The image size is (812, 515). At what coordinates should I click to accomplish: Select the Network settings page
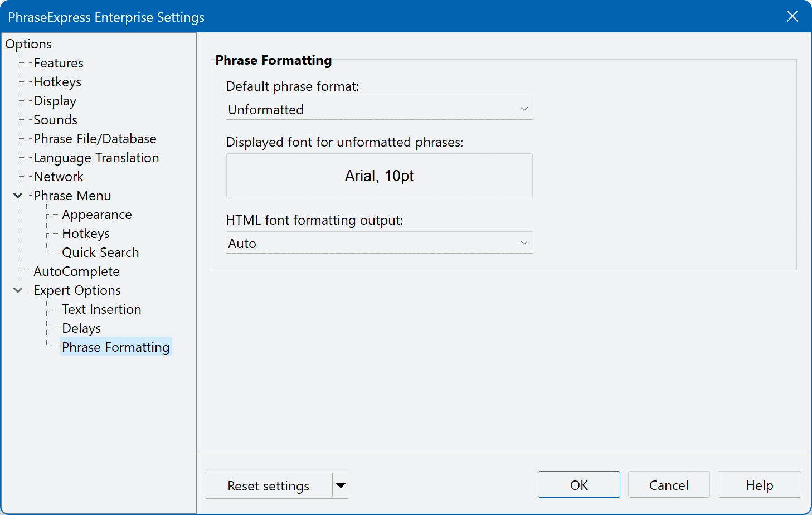58,177
